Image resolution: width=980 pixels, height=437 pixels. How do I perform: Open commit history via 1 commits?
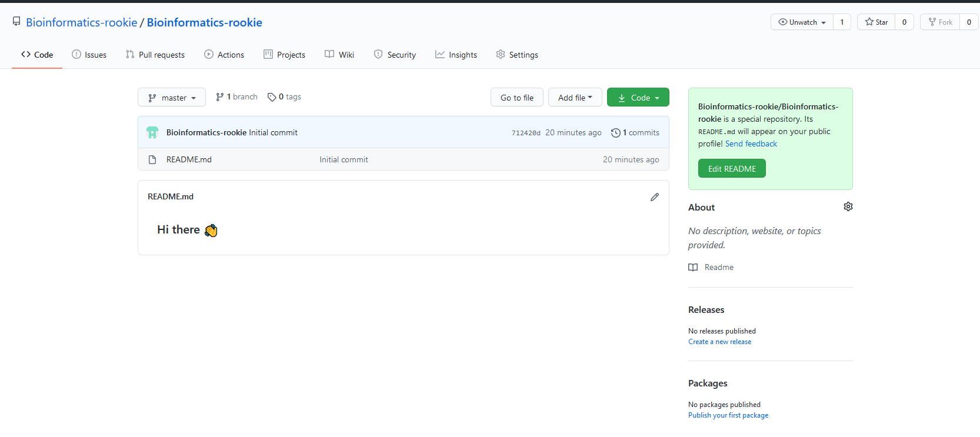pyautogui.click(x=635, y=132)
